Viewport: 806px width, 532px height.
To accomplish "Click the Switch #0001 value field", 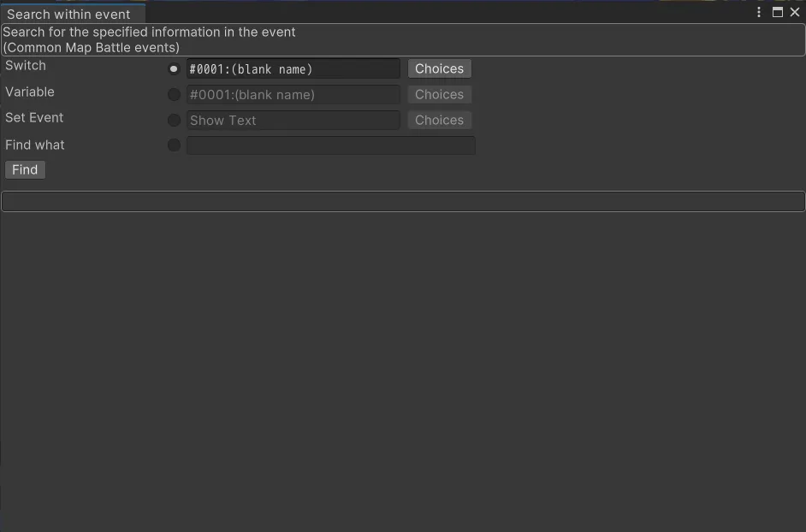I will 293,69.
